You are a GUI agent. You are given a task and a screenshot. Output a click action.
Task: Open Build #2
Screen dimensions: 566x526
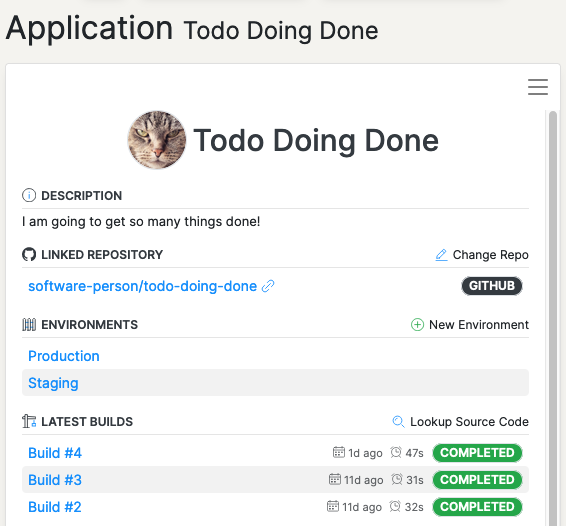[x=55, y=507]
